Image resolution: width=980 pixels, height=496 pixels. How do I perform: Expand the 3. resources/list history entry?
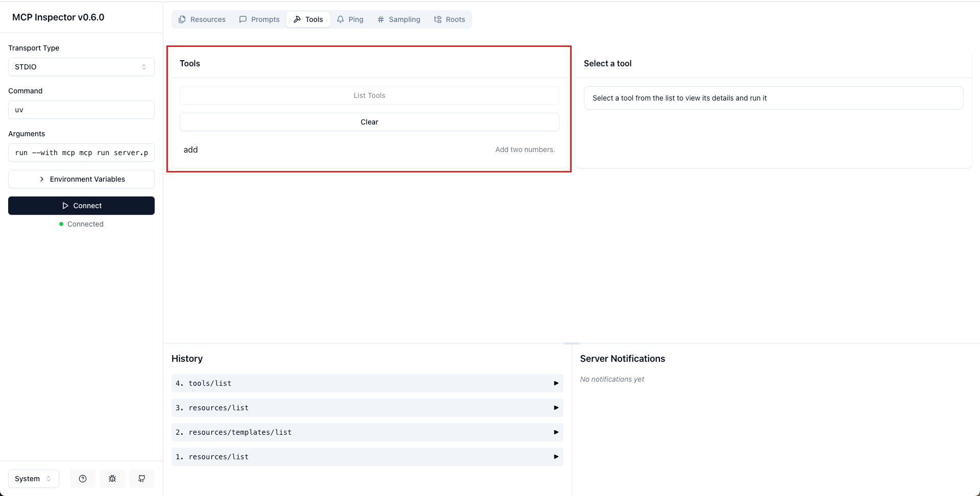point(367,408)
